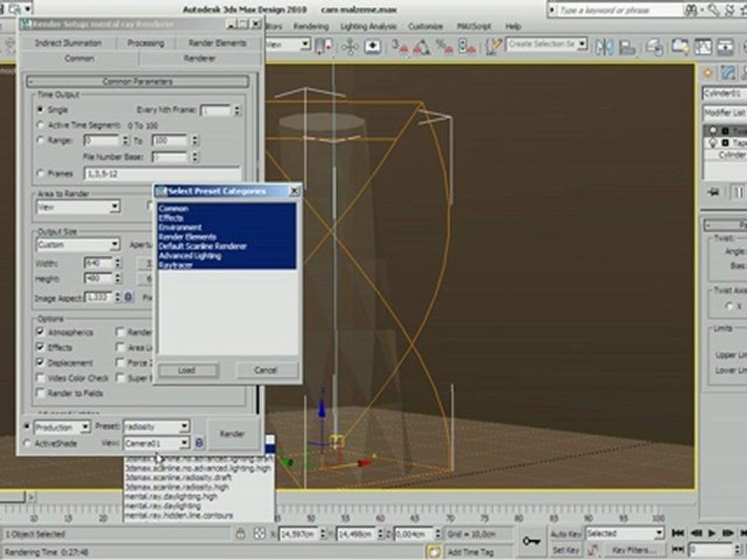Enable the Render to Fields checkbox
Screen dimensions: 747x560
tap(40, 393)
